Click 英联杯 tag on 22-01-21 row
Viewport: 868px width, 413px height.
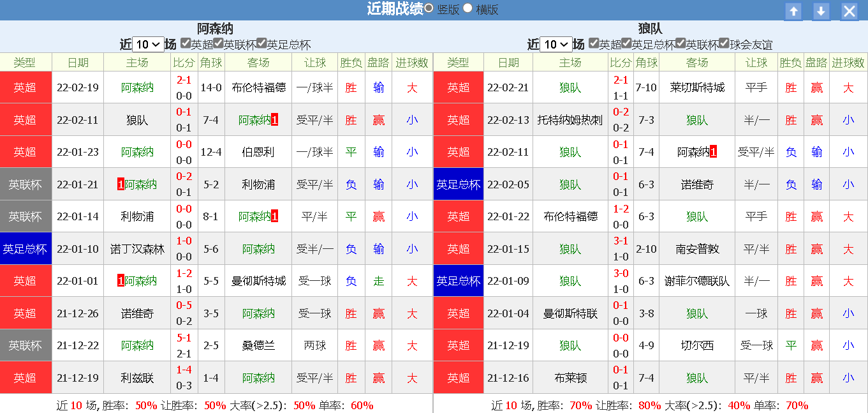(26, 184)
